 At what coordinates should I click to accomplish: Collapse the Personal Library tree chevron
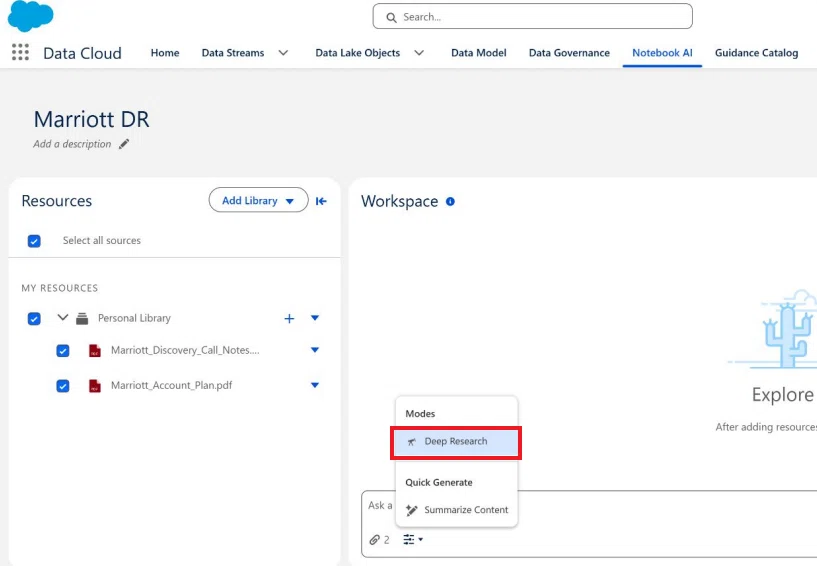63,317
